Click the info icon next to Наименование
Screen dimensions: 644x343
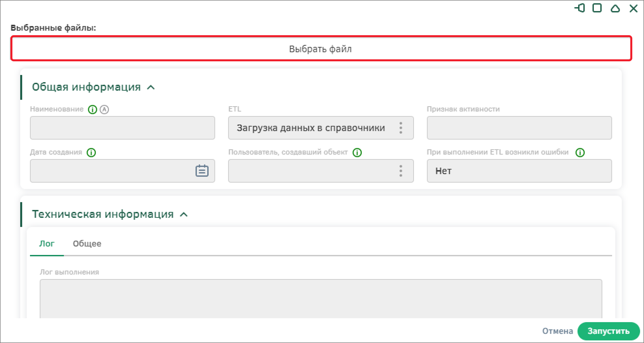point(93,110)
